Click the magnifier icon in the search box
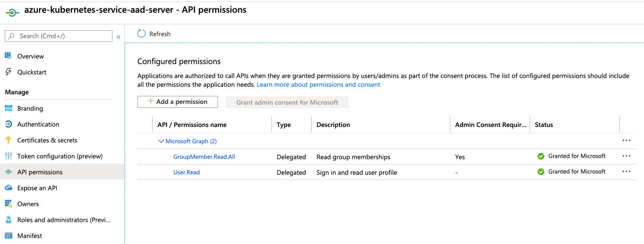 tap(12, 36)
